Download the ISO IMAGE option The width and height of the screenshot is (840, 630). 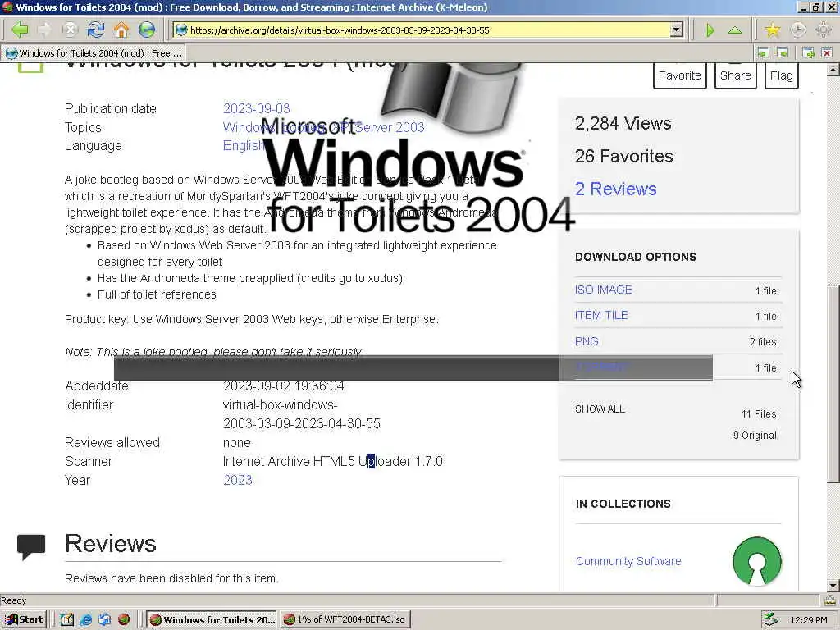603,290
